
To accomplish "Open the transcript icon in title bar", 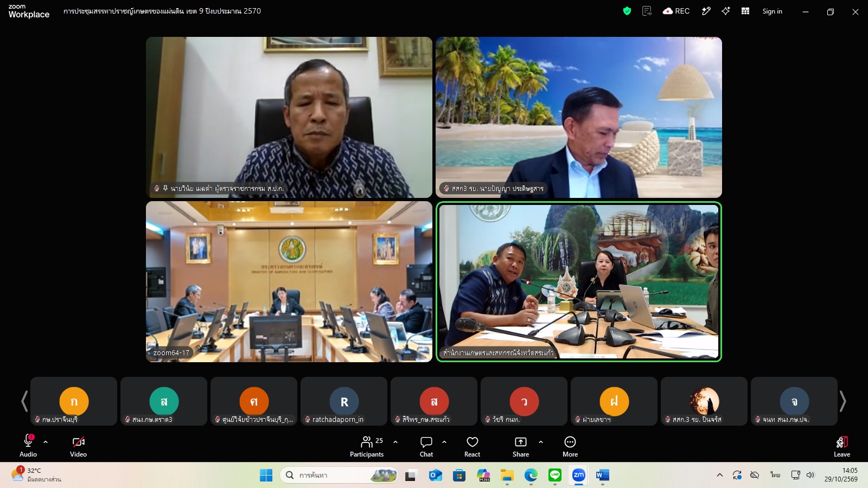I will 647,11.
